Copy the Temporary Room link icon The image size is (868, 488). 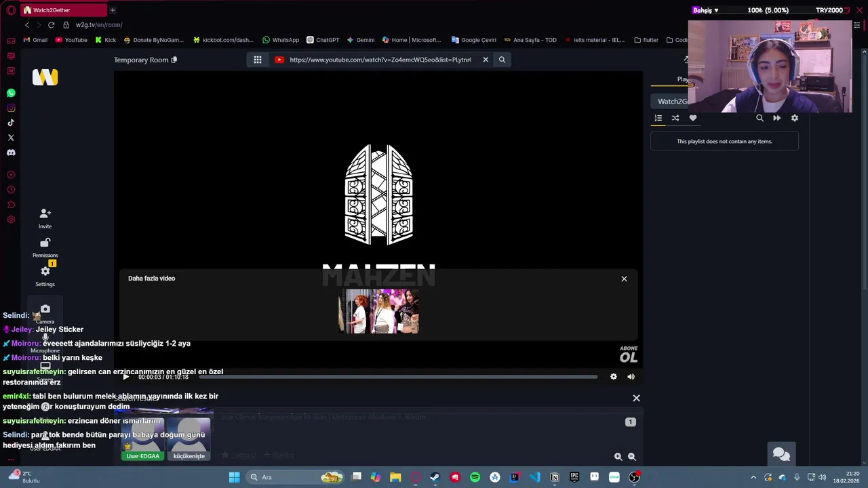(x=174, y=60)
